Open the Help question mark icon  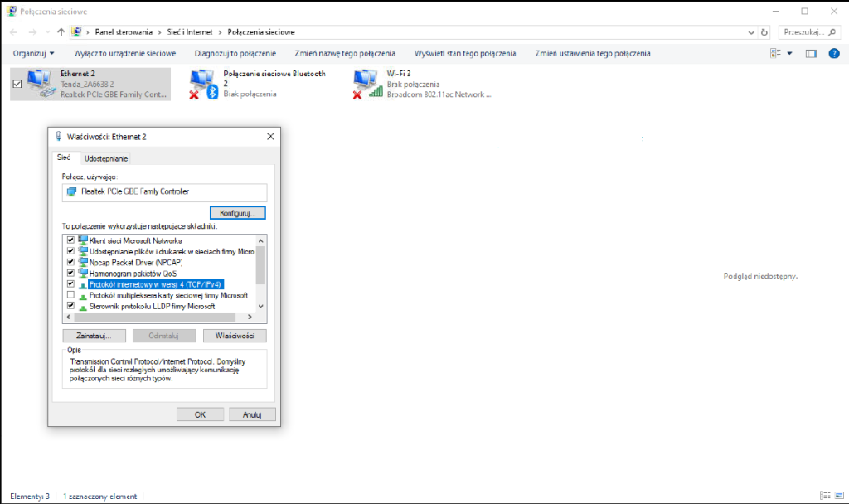click(832, 52)
